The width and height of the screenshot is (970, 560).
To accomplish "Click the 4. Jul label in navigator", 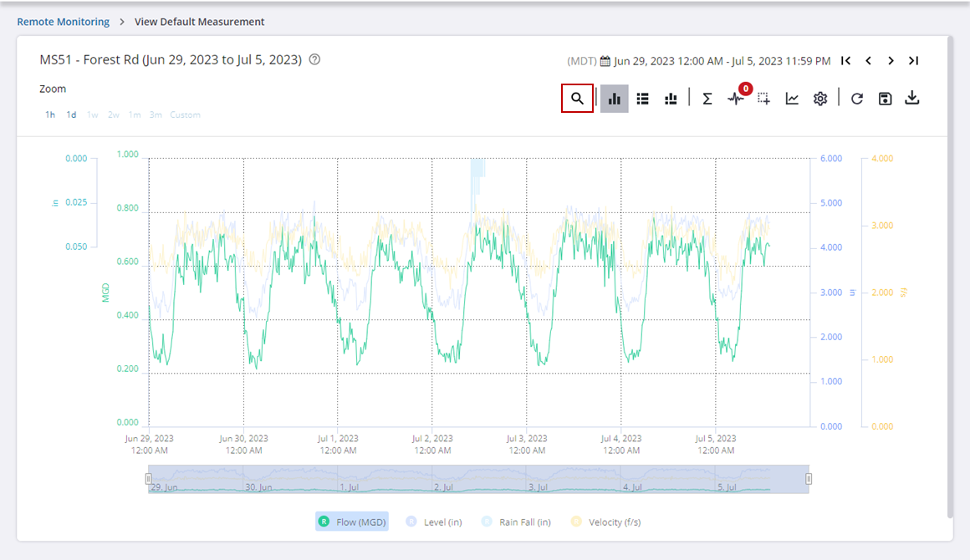I will coord(632,487).
